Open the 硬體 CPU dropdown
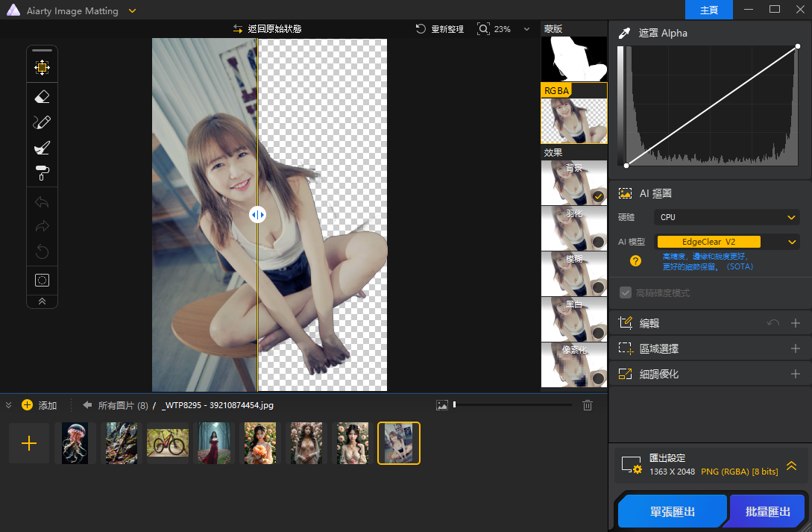The height and width of the screenshot is (532, 812). tap(727, 217)
